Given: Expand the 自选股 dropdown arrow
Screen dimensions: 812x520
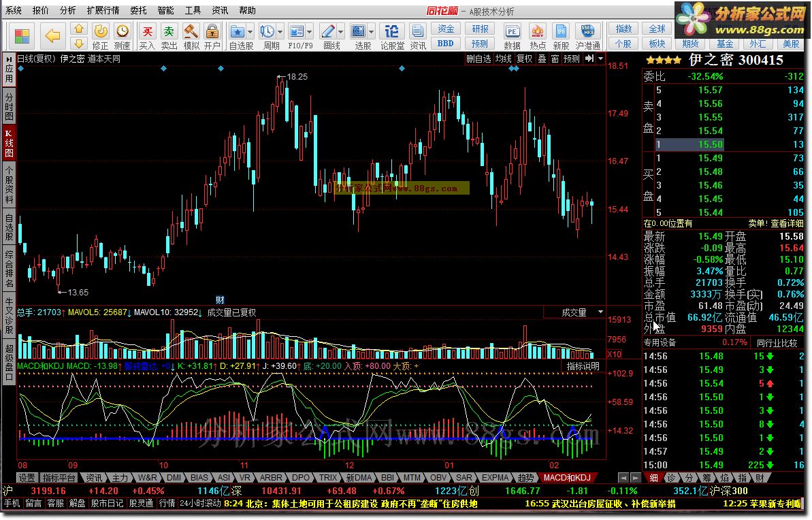Looking at the screenshot, I should (250, 32).
